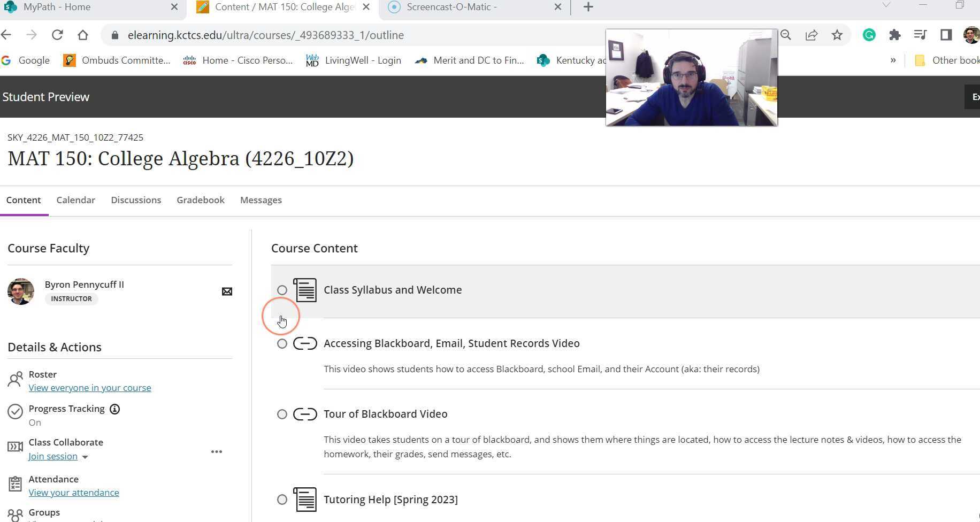Expand the Join session dropdown
This screenshot has height=522, width=980.
click(85, 457)
